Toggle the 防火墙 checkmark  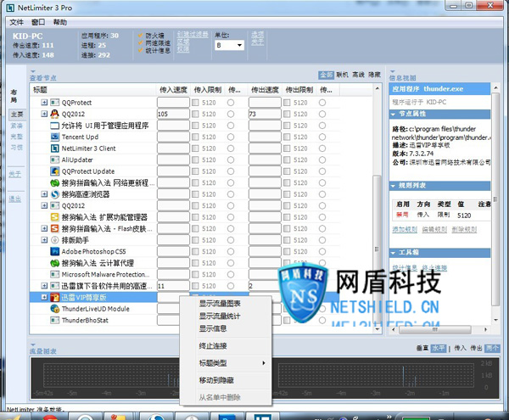140,35
